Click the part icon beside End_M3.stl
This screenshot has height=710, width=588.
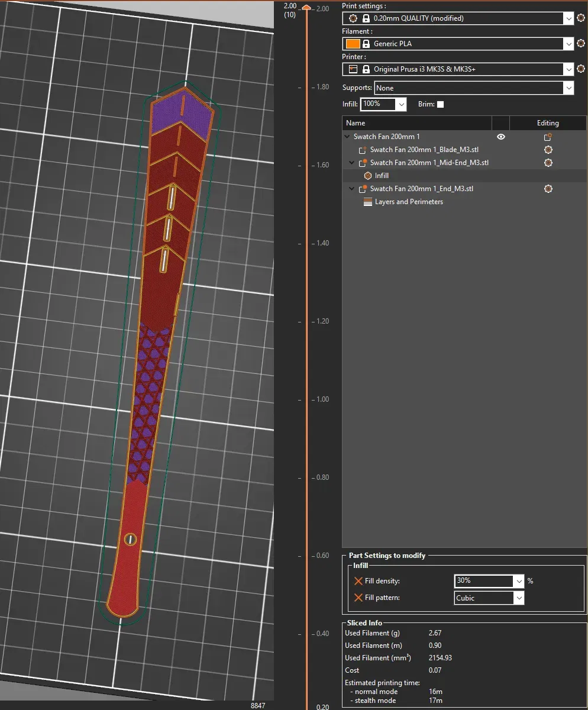tap(363, 189)
